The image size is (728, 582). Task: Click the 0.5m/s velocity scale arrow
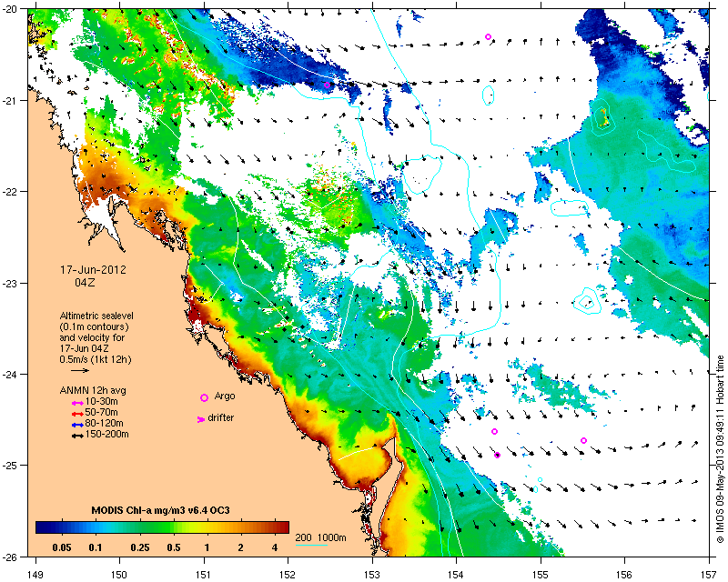pos(80,370)
